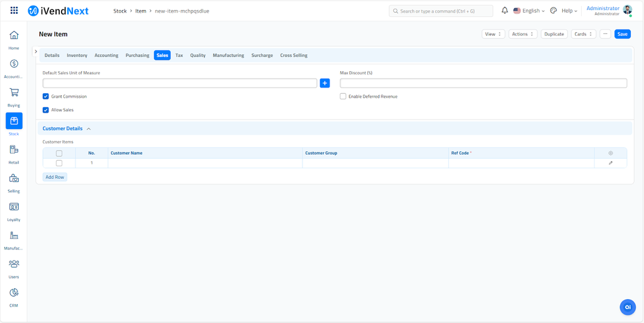The width and height of the screenshot is (644, 323).
Task: Open the apps grid launcher
Action: (14, 11)
